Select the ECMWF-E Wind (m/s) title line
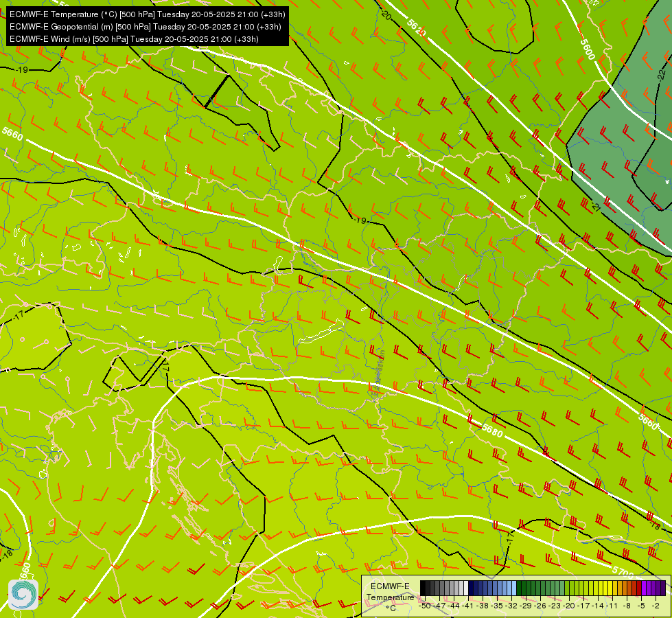672x618 pixels. pyautogui.click(x=134, y=39)
